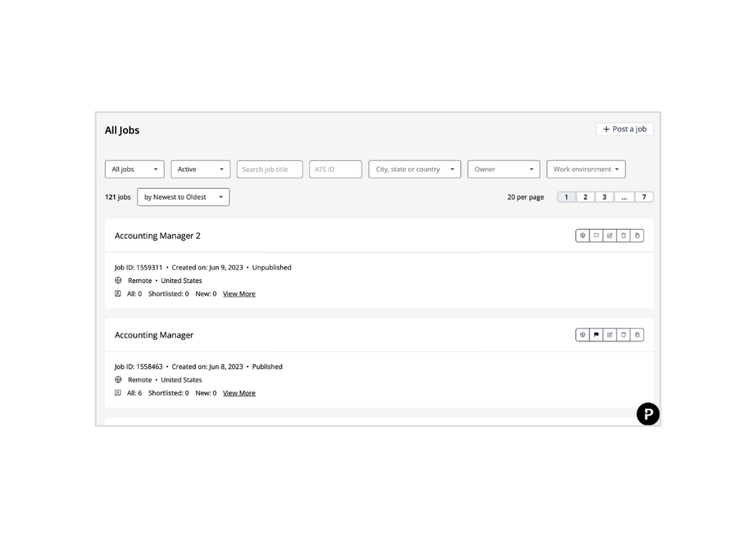Viewport: 756px width, 538px height.
Task: Click the globe icon for Accounting Manager 2
Action: pos(582,236)
